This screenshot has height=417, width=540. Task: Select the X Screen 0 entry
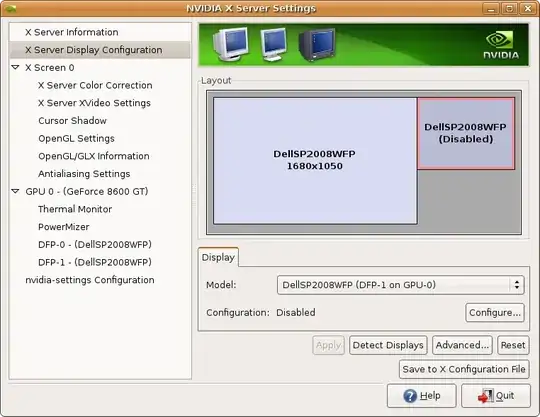click(x=50, y=67)
